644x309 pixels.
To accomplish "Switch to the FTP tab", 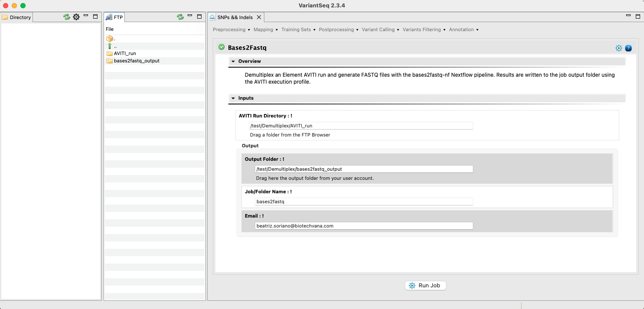I will pyautogui.click(x=114, y=17).
